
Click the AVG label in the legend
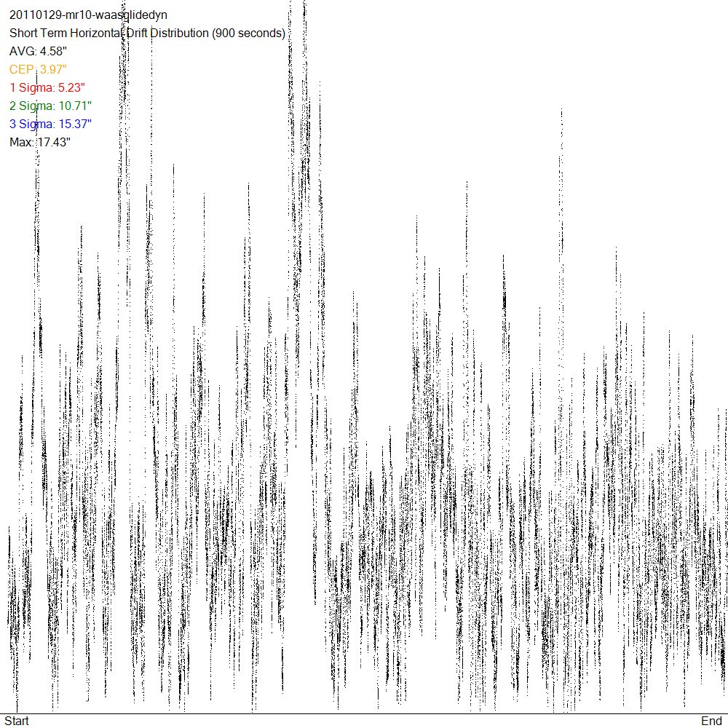pyautogui.click(x=23, y=52)
